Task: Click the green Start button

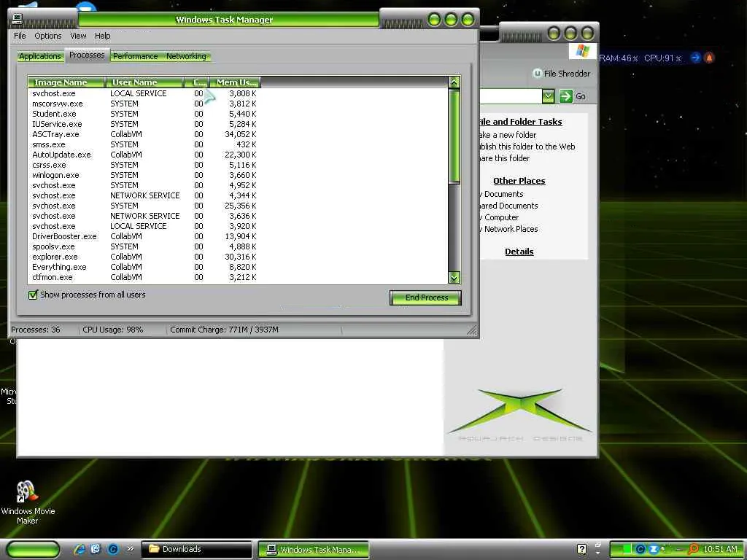Action: pos(33,549)
